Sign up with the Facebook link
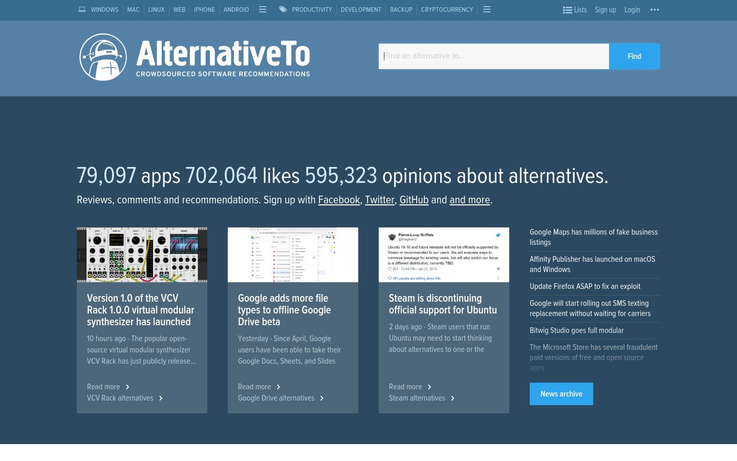Screen dimensions: 737x461 [339, 200]
